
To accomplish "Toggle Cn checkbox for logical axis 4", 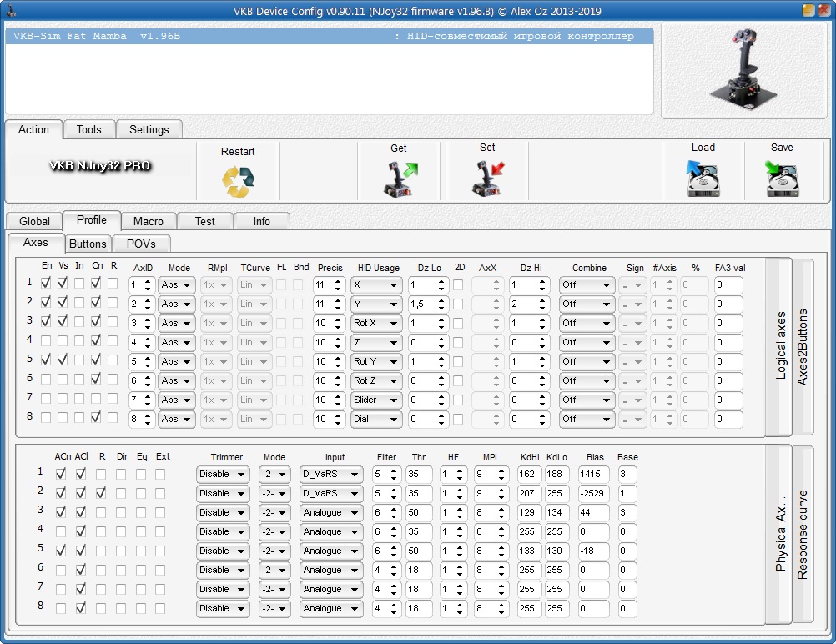I will pos(96,340).
